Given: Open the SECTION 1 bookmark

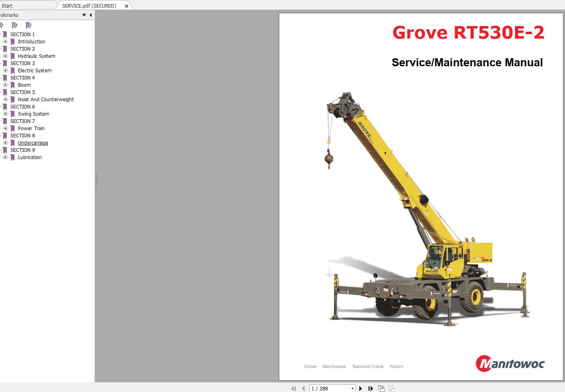Looking at the screenshot, I should (x=23, y=35).
